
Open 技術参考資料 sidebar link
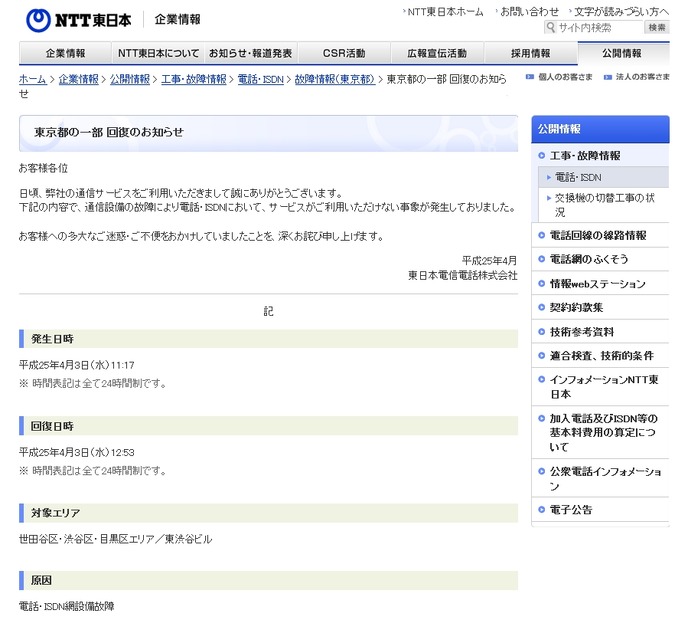point(582,332)
